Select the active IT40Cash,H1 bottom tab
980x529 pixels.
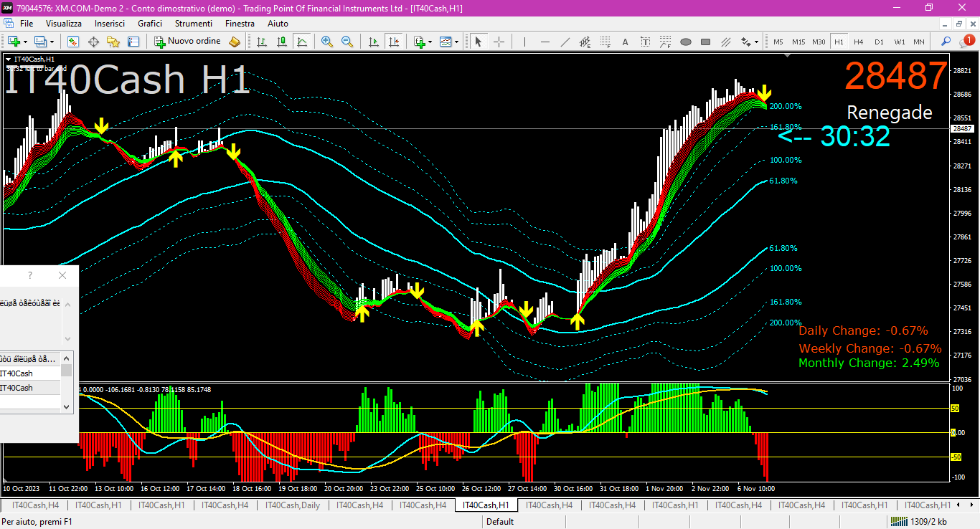pyautogui.click(x=486, y=505)
